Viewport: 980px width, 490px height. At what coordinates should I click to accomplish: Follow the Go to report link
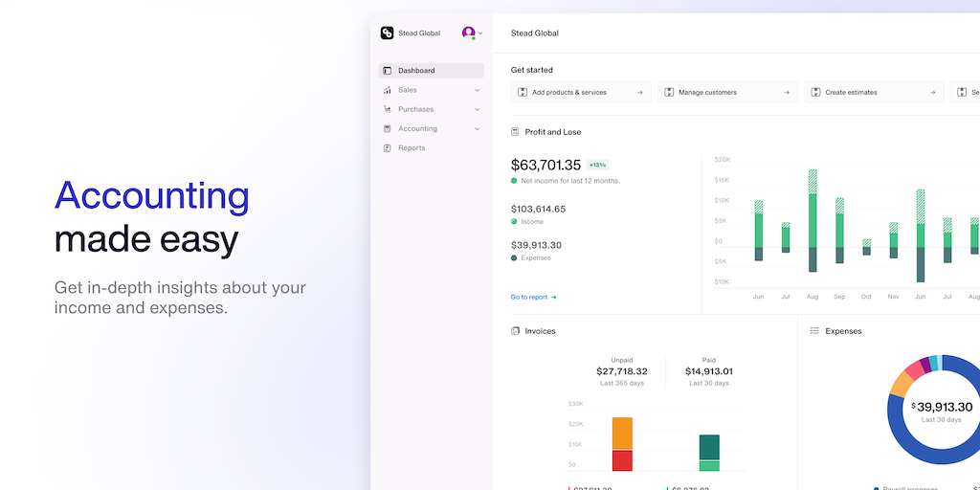tap(533, 298)
